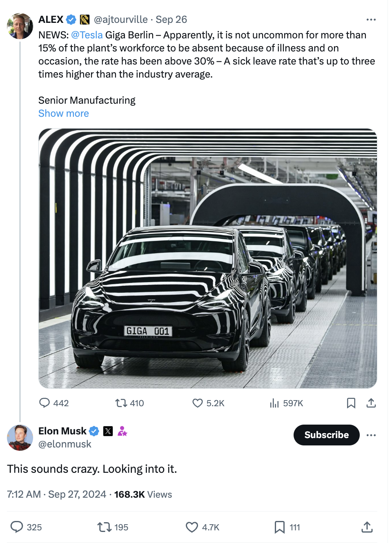Open Elon Musk's profile avatar
The width and height of the screenshot is (392, 543).
pyautogui.click(x=20, y=437)
